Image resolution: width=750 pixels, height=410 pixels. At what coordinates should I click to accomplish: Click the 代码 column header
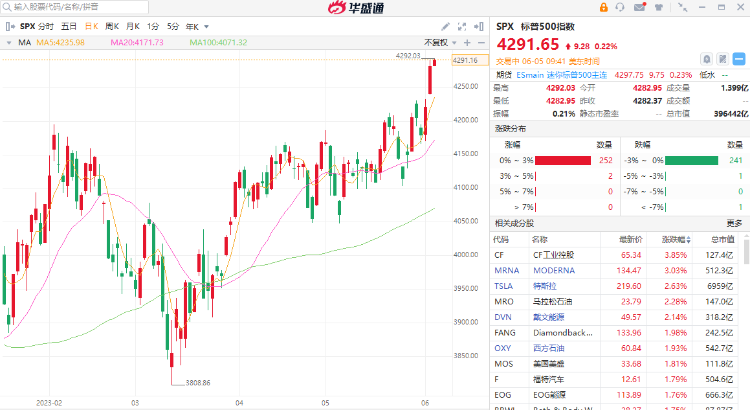point(501,240)
